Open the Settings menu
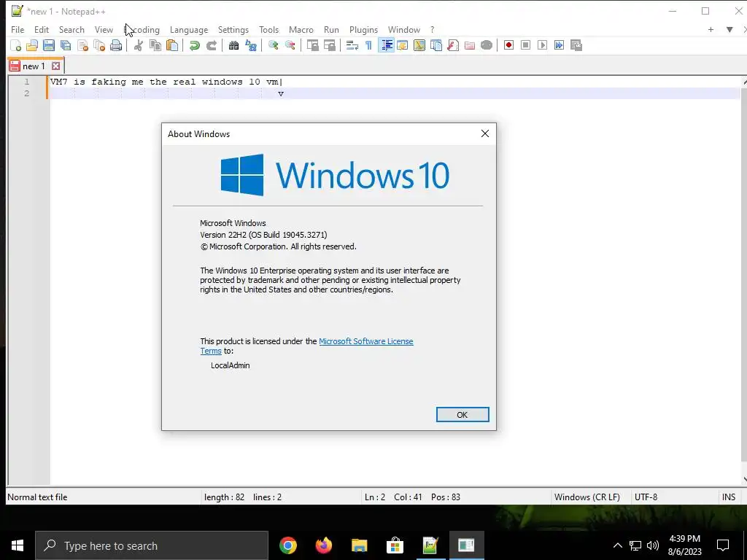The width and height of the screenshot is (747, 560). pyautogui.click(x=233, y=29)
